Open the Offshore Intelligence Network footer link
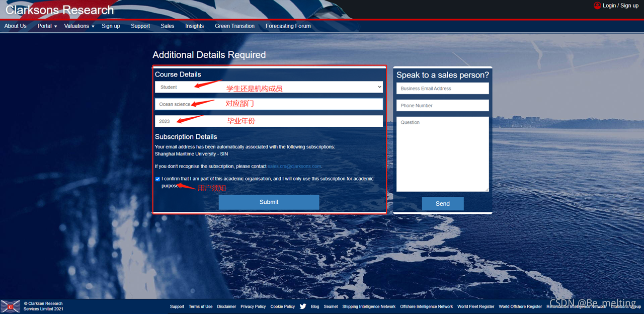 click(x=427, y=306)
